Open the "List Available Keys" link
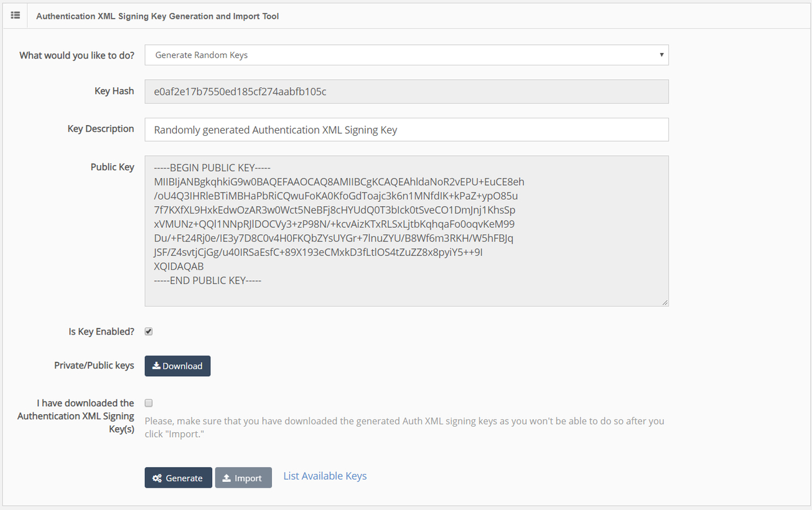Image resolution: width=812 pixels, height=510 pixels. [324, 476]
